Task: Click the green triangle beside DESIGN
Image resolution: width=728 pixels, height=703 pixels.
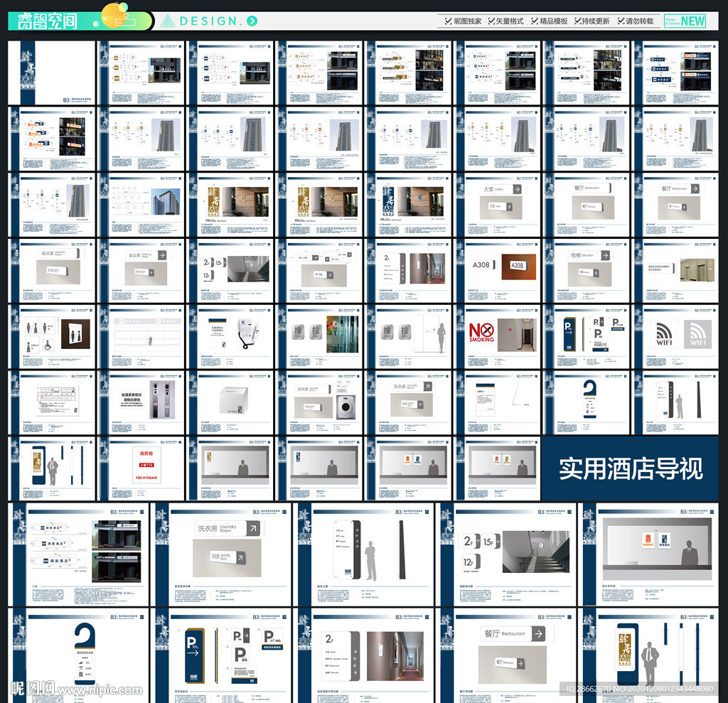Action: 167,21
